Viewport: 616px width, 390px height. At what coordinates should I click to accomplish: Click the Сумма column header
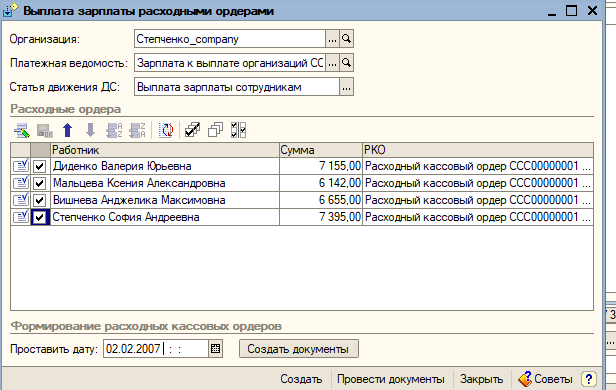pyautogui.click(x=321, y=150)
